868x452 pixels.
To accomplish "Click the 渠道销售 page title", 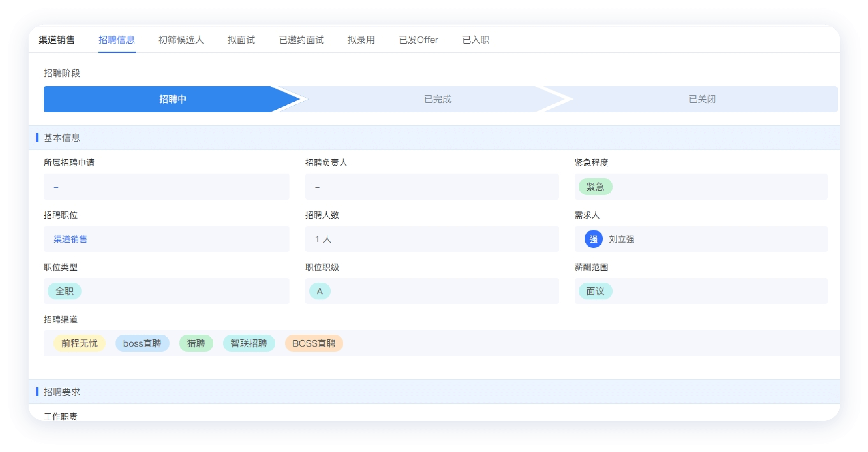I will (57, 40).
